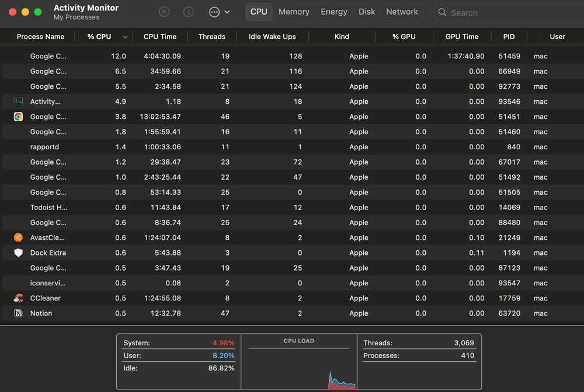Sort processes by the PID column
Image resolution: width=584 pixels, height=392 pixels.
click(509, 37)
